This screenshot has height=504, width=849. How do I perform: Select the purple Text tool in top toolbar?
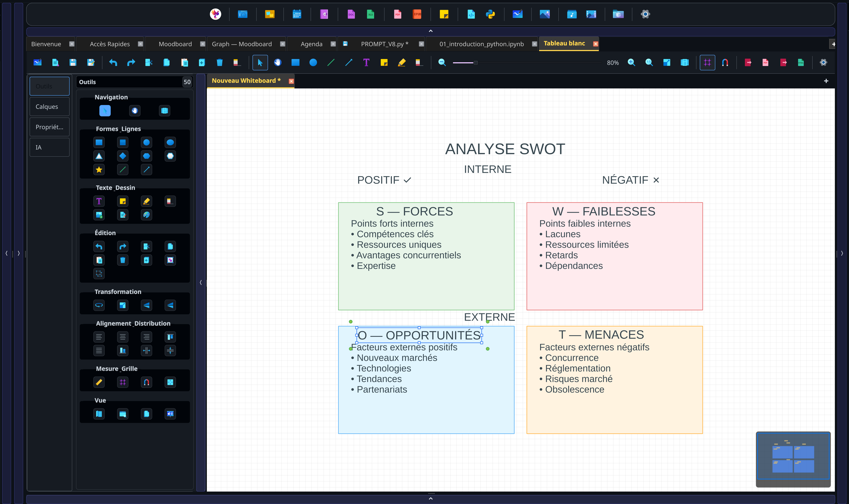click(x=366, y=62)
